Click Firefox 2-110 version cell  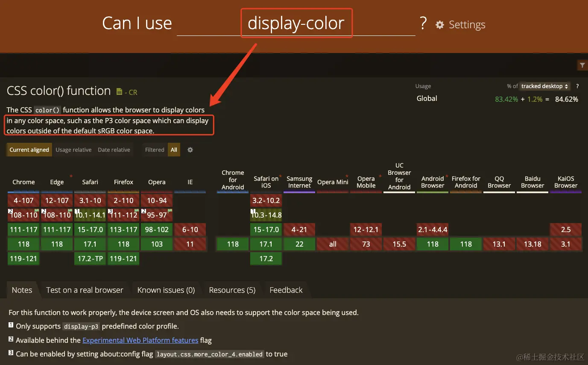tap(123, 200)
